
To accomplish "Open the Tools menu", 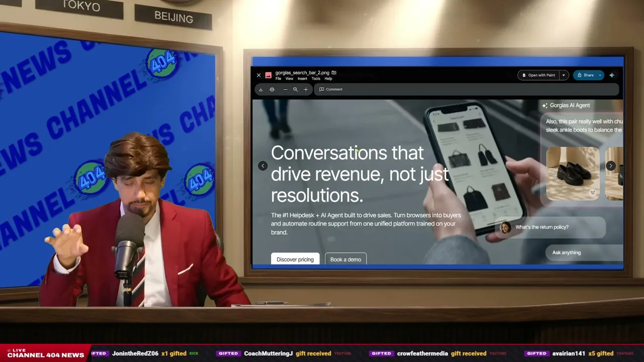I will click(315, 79).
